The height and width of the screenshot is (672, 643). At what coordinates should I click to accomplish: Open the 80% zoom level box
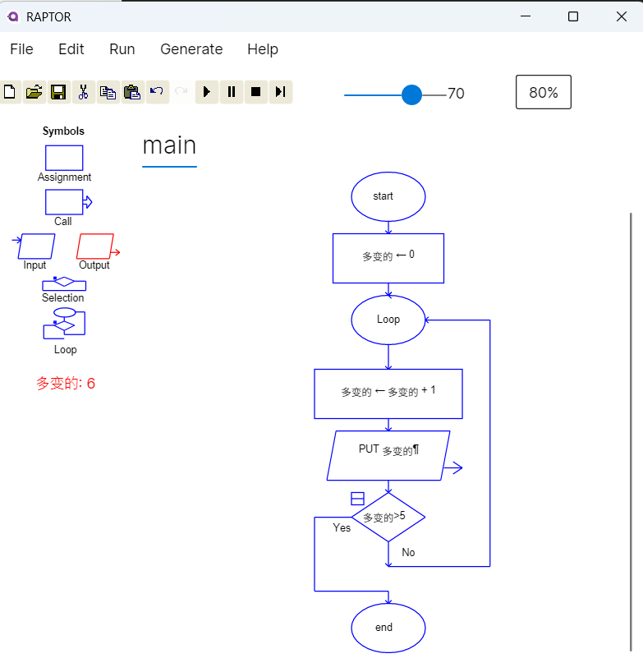[543, 93]
